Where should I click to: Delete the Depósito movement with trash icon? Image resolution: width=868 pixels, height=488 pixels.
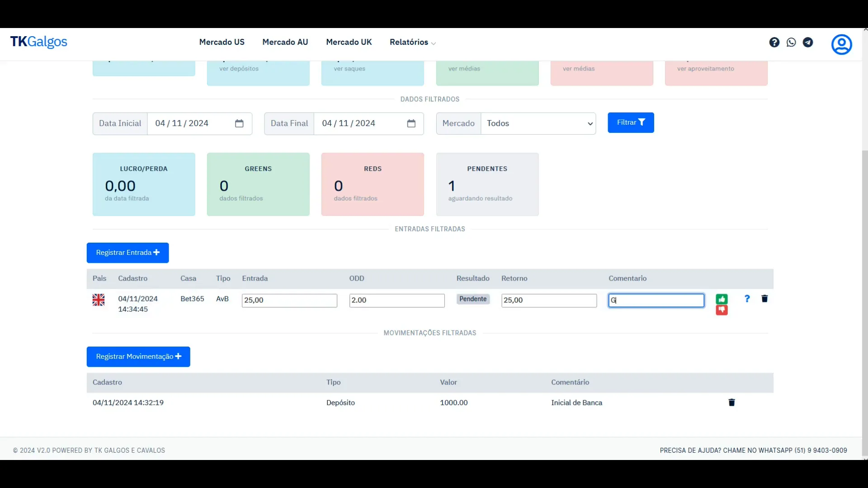[x=731, y=403]
